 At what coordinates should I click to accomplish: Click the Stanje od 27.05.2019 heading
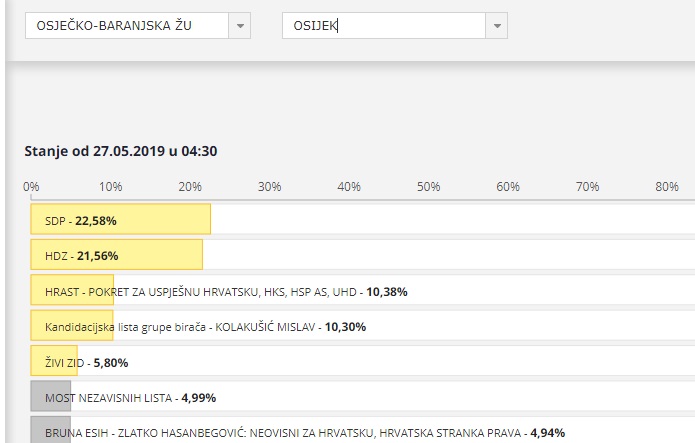tap(121, 151)
